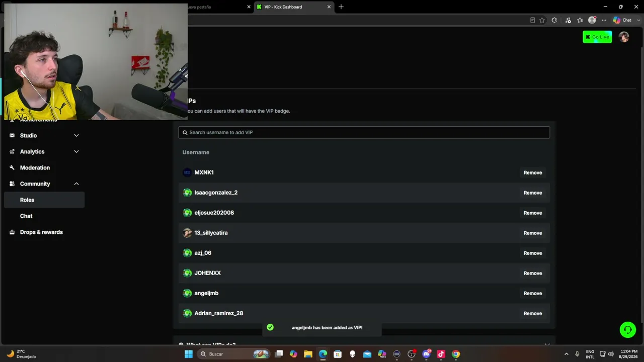Screen dimensions: 644x362
Task: Click the Moderation wrench icon
Action: coord(12,167)
